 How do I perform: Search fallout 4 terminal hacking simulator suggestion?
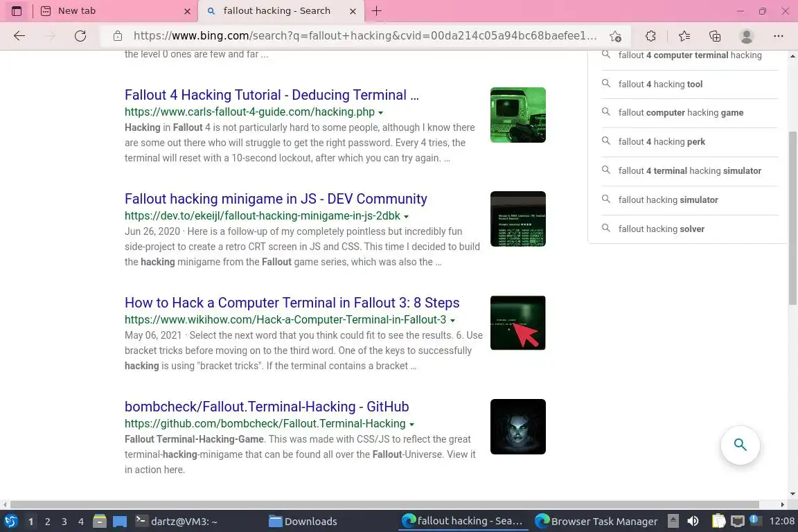pyautogui.click(x=690, y=170)
